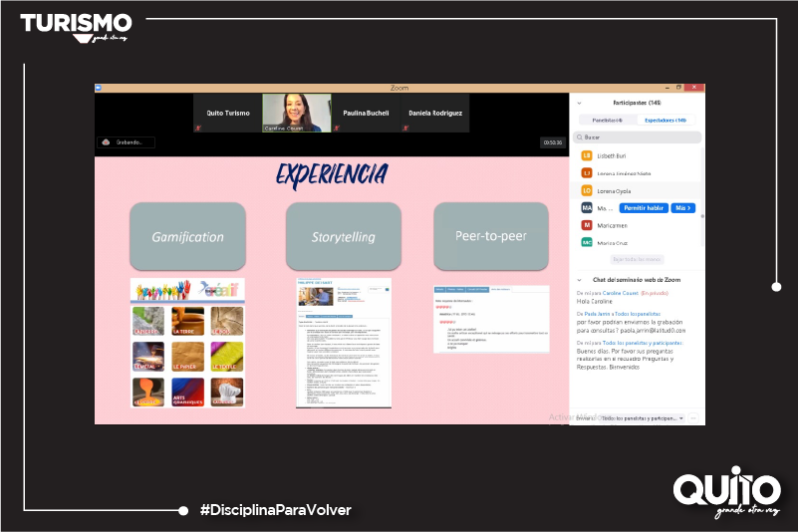Switch to the Espectadores tab
798x532 pixels.
coord(665,120)
